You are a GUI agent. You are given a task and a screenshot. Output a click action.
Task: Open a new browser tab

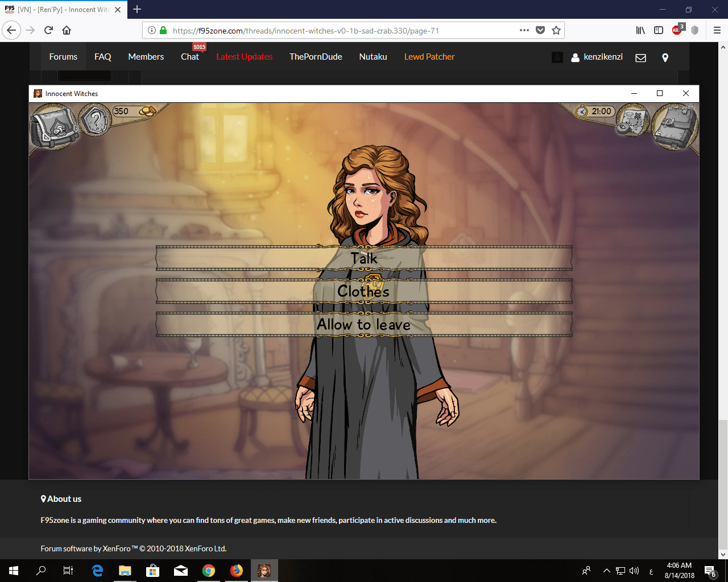click(x=137, y=9)
